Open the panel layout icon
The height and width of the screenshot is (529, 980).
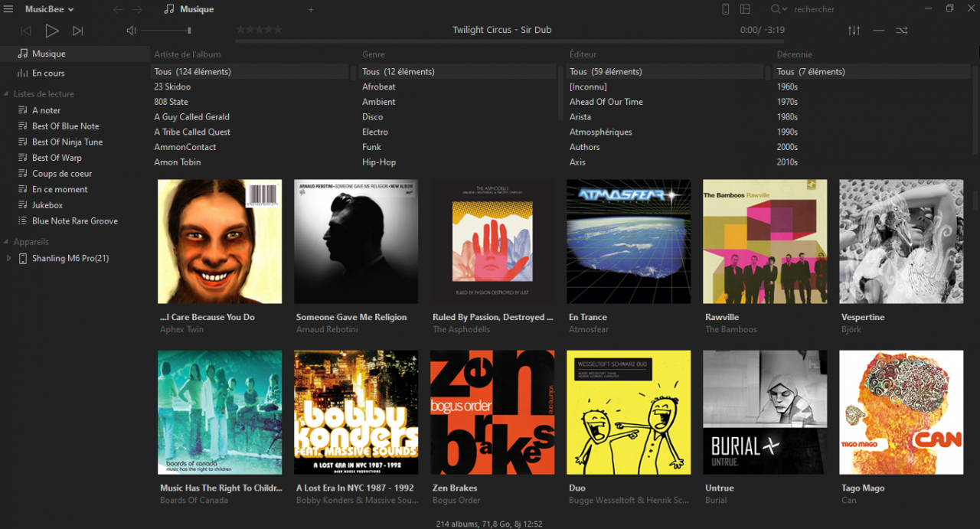point(745,9)
